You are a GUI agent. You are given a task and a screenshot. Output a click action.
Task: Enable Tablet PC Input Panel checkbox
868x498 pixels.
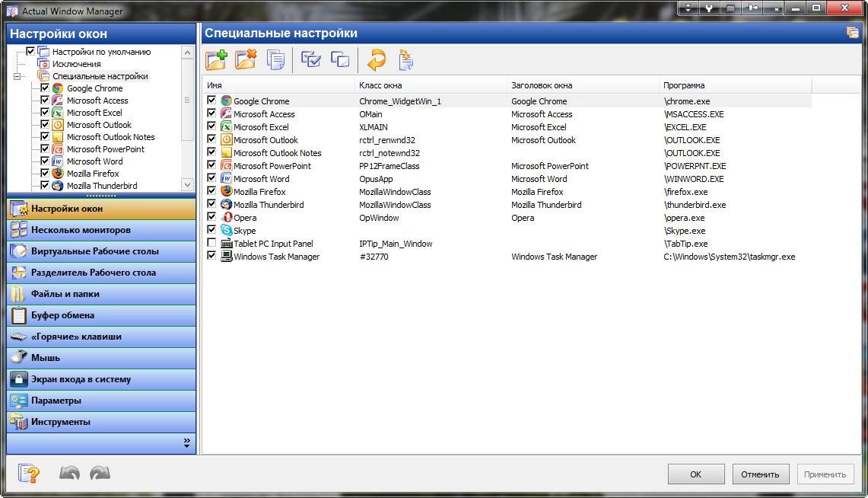click(211, 243)
